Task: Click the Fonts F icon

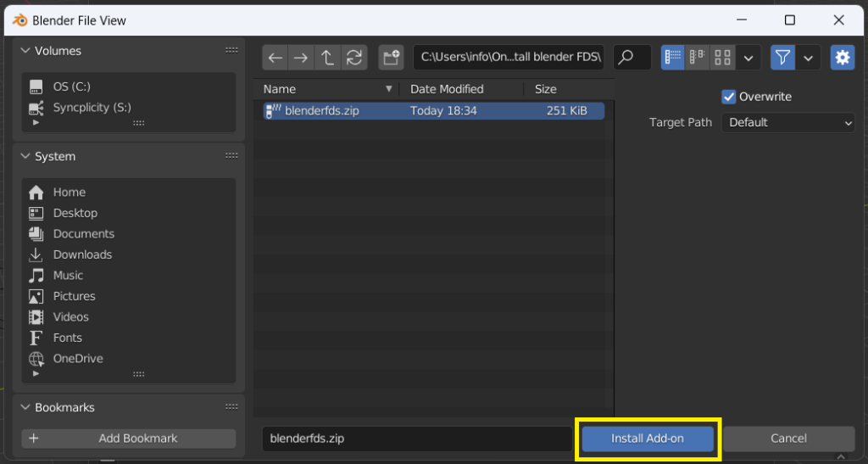Action: tap(36, 338)
